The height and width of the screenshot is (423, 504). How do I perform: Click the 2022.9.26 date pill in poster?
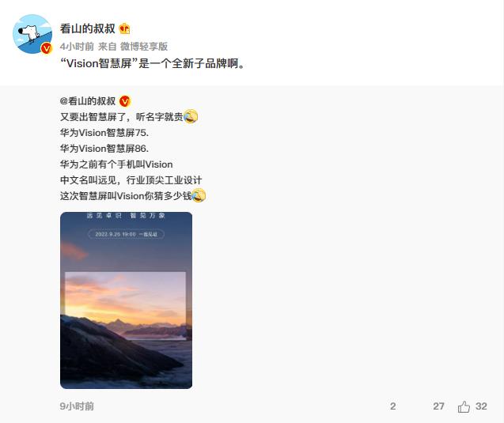coord(126,234)
